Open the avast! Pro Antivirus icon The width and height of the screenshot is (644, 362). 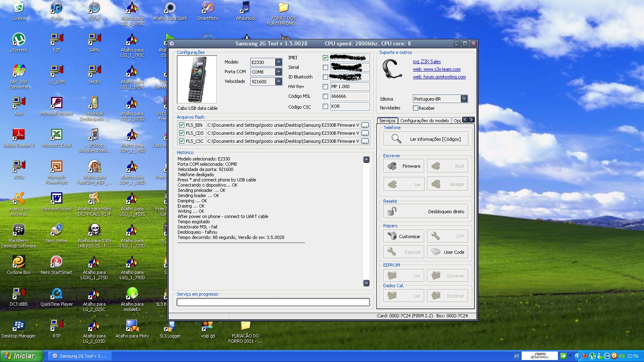pos(19,204)
